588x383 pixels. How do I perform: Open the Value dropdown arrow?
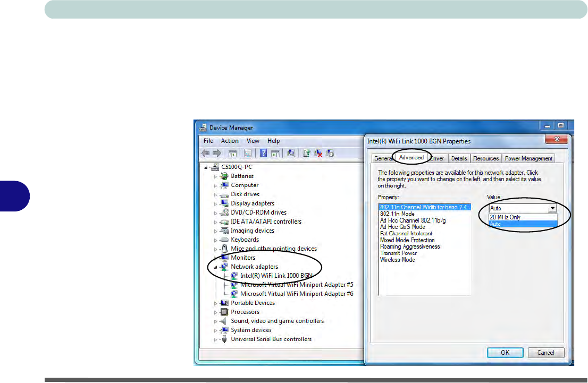[552, 209]
